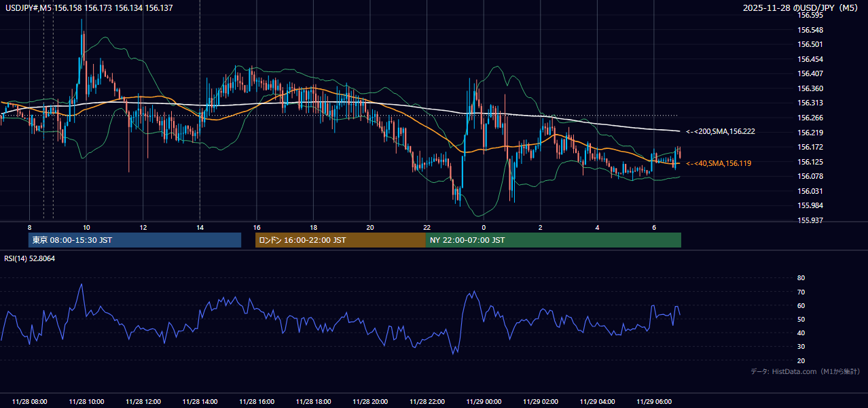This screenshot has width=868, height=408.
Task: Click the NY 22:00-07:00 JST session bar
Action: [x=554, y=240]
